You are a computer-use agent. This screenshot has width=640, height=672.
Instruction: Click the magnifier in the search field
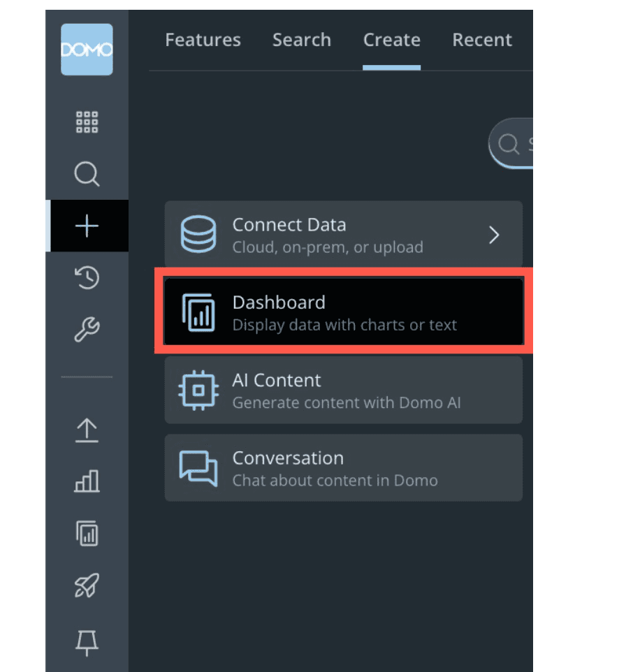[x=509, y=144]
